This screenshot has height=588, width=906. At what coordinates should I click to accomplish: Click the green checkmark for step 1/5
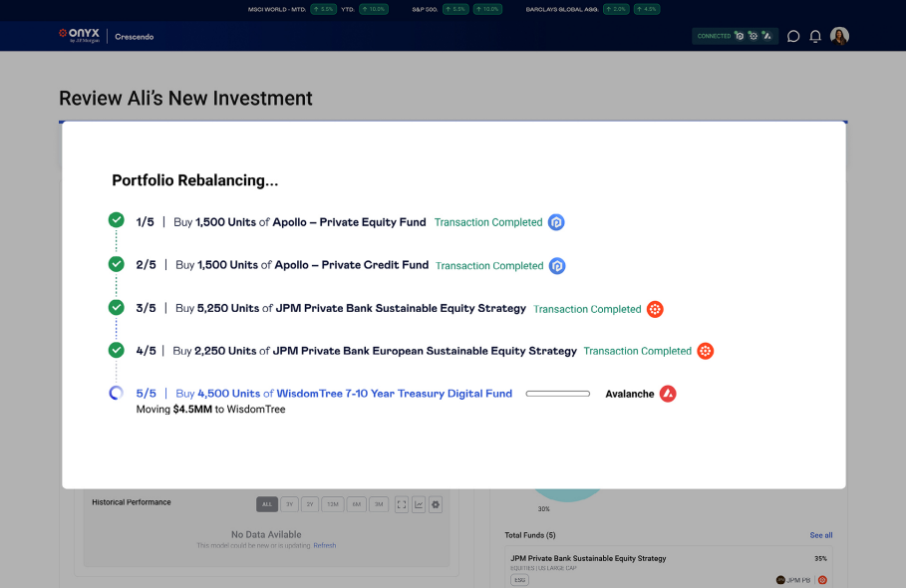[x=116, y=220]
